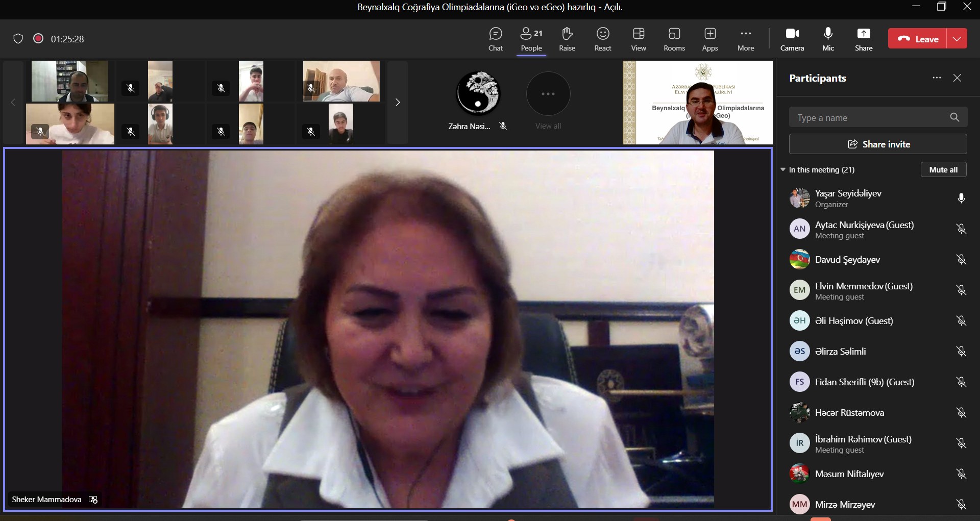The image size is (980, 521).
Task: Mute the Mic
Action: [x=828, y=39]
